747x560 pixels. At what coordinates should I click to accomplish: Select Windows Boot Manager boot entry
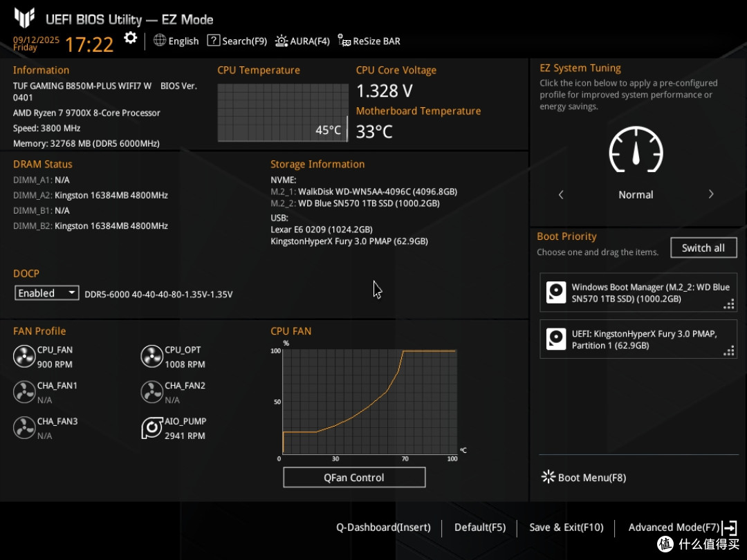638,292
